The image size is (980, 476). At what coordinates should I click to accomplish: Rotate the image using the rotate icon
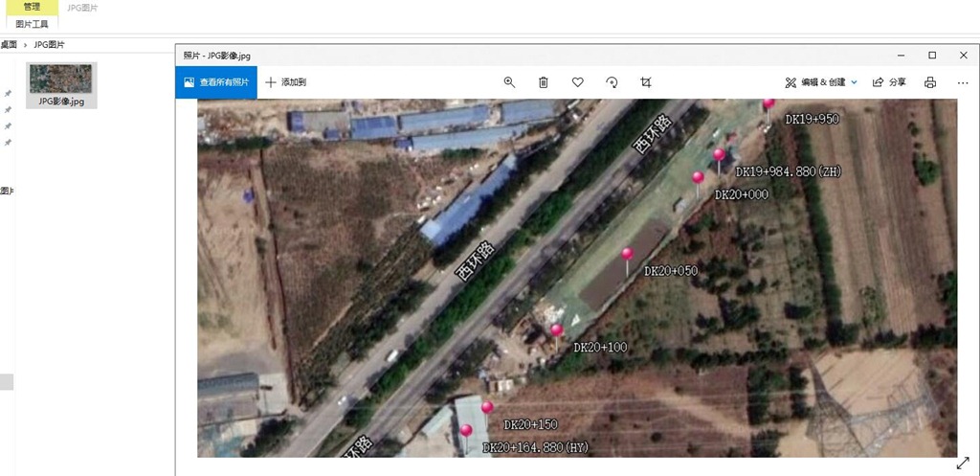(612, 82)
